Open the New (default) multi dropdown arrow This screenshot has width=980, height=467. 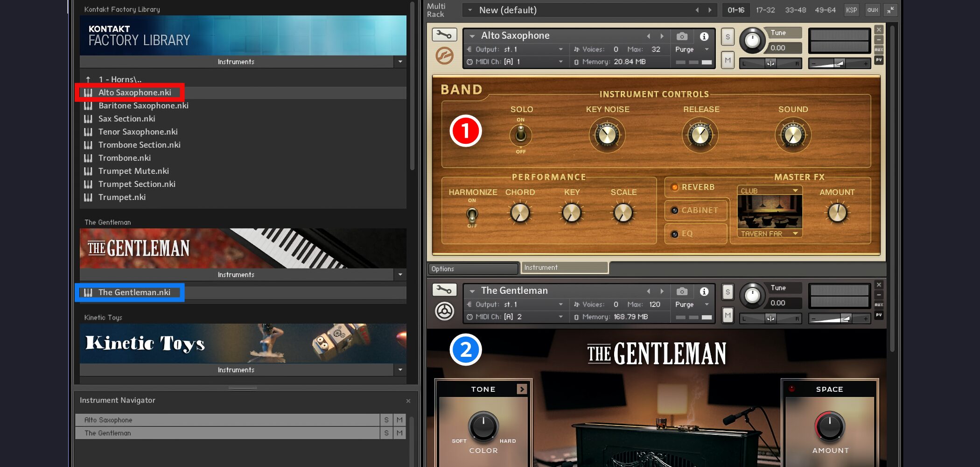[470, 10]
